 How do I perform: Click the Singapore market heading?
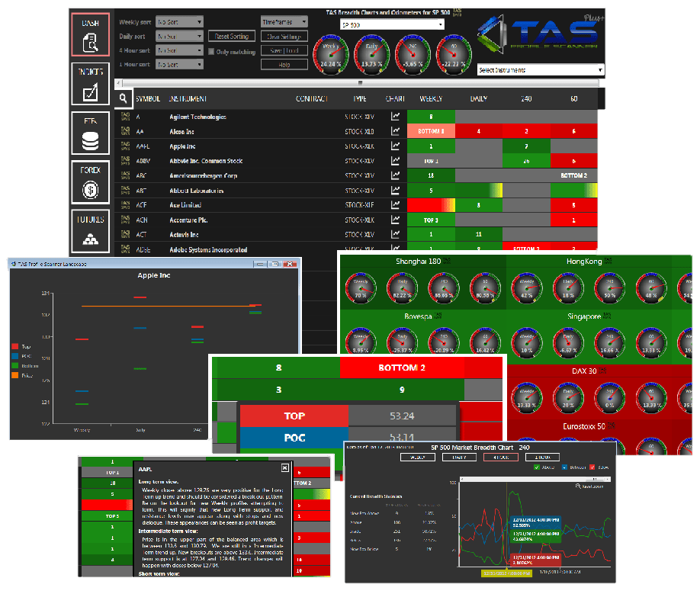pos(584,316)
